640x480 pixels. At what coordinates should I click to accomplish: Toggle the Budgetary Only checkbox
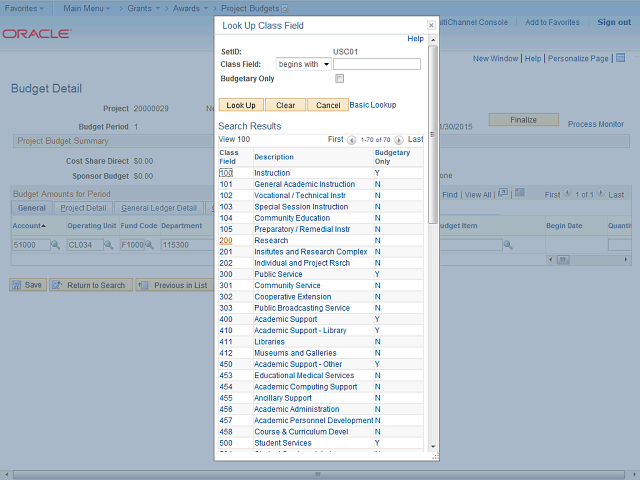pyautogui.click(x=340, y=78)
